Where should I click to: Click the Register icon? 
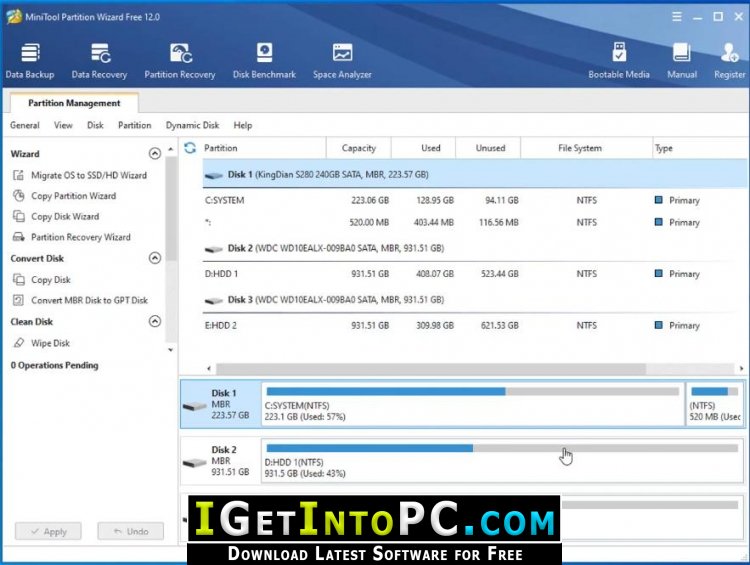point(729,53)
